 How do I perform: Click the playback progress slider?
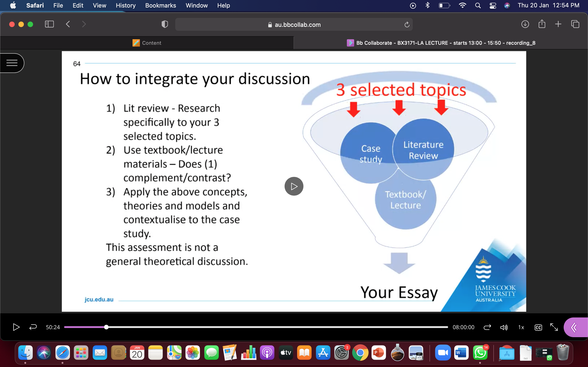pos(256,327)
